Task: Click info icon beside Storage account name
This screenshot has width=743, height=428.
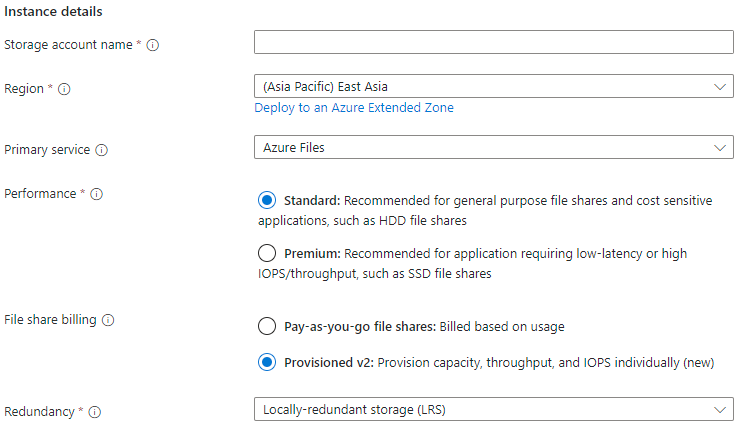Action: point(153,45)
